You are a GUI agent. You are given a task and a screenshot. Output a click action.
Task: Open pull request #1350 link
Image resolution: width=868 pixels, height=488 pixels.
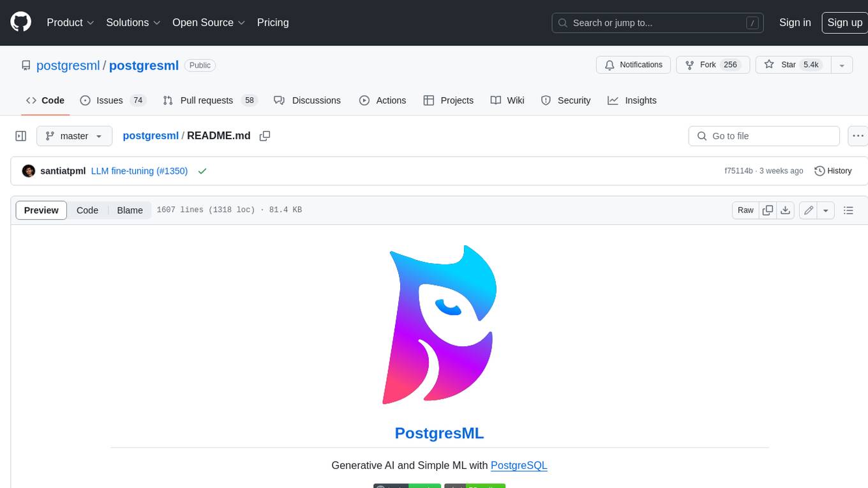172,171
